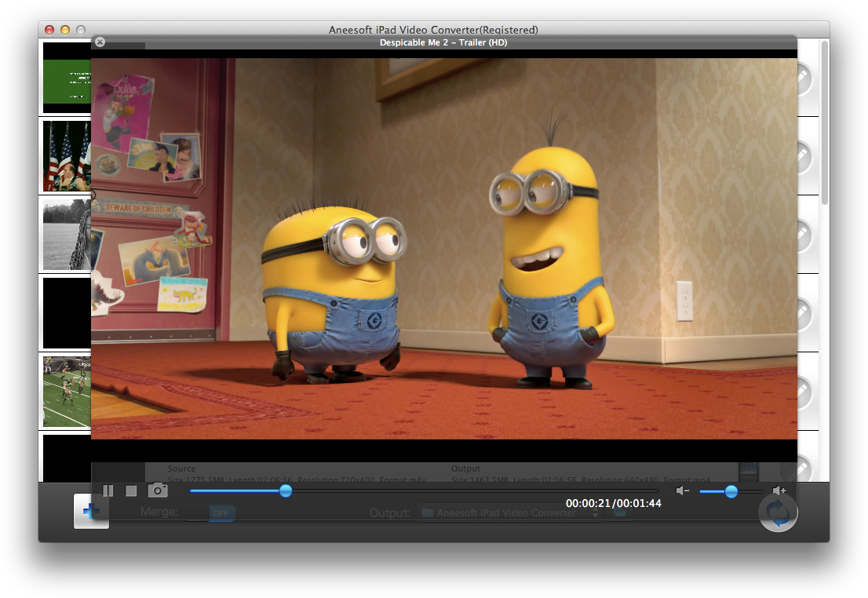Select the American flags video thumbnail
Image resolution: width=868 pixels, height=598 pixels.
pyautogui.click(x=67, y=156)
